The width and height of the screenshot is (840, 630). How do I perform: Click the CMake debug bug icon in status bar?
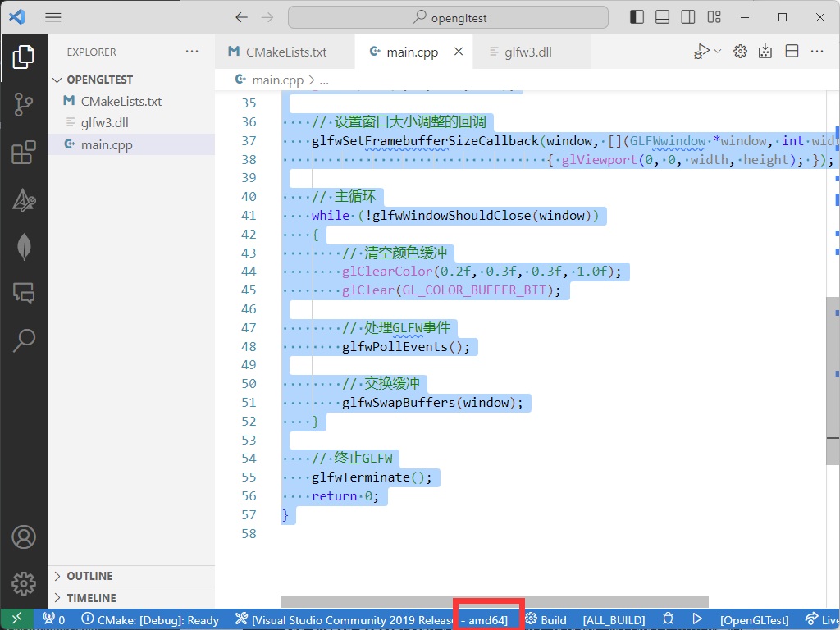click(669, 619)
